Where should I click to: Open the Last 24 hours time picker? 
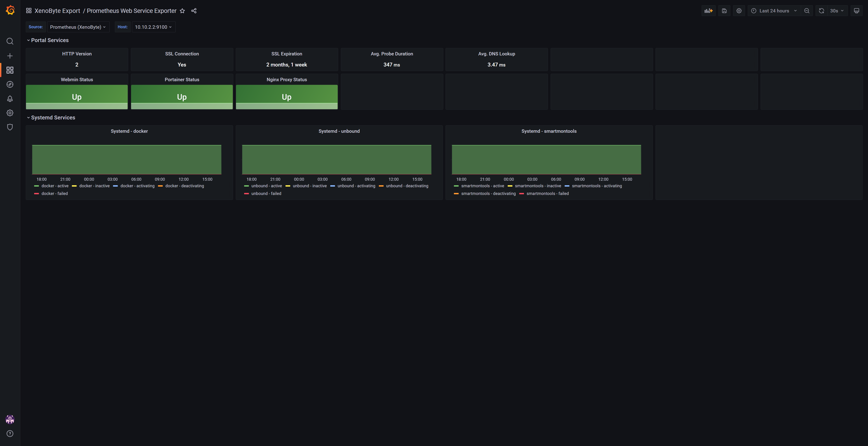[x=774, y=11]
